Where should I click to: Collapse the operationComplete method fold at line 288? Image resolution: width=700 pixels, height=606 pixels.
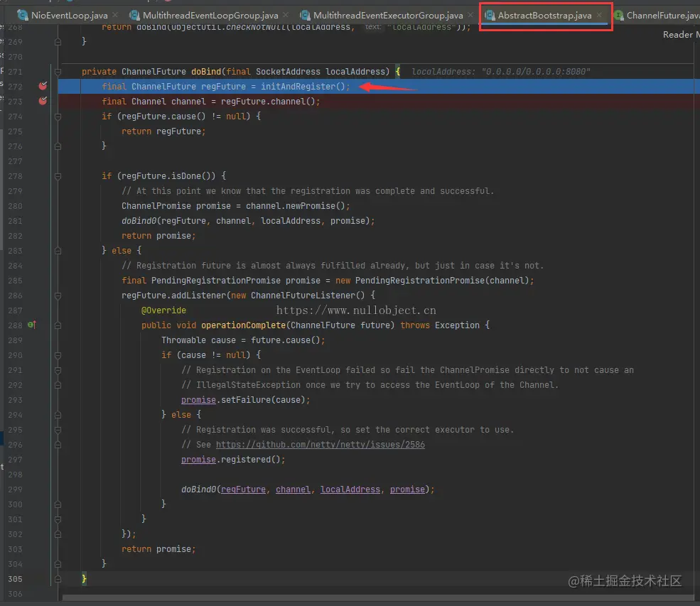tap(58, 325)
